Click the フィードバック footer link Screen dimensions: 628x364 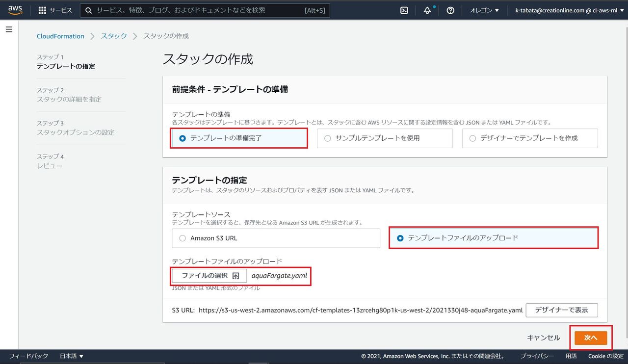pos(28,356)
